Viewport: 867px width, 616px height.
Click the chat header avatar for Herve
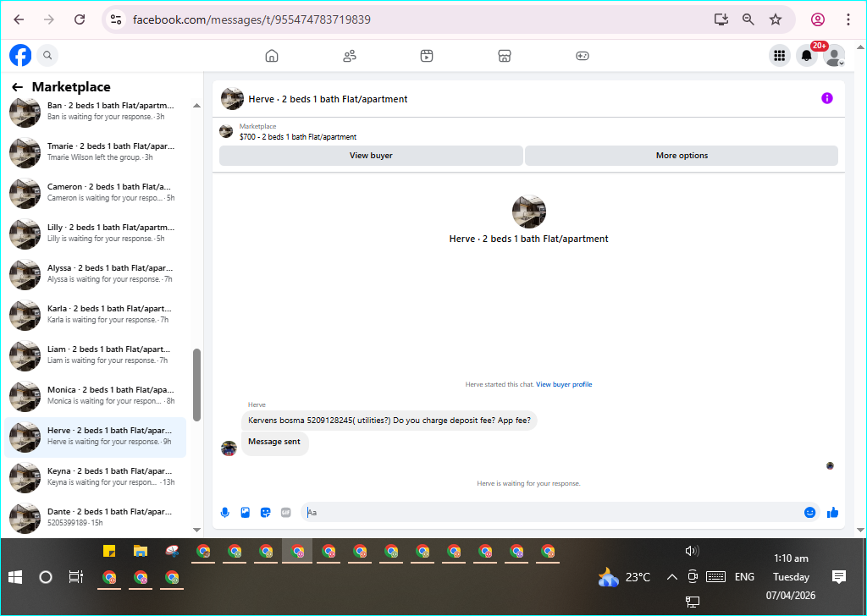pyautogui.click(x=232, y=99)
